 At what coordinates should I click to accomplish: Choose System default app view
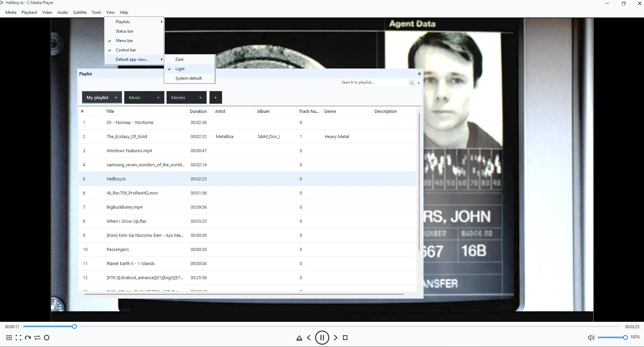tap(190, 78)
